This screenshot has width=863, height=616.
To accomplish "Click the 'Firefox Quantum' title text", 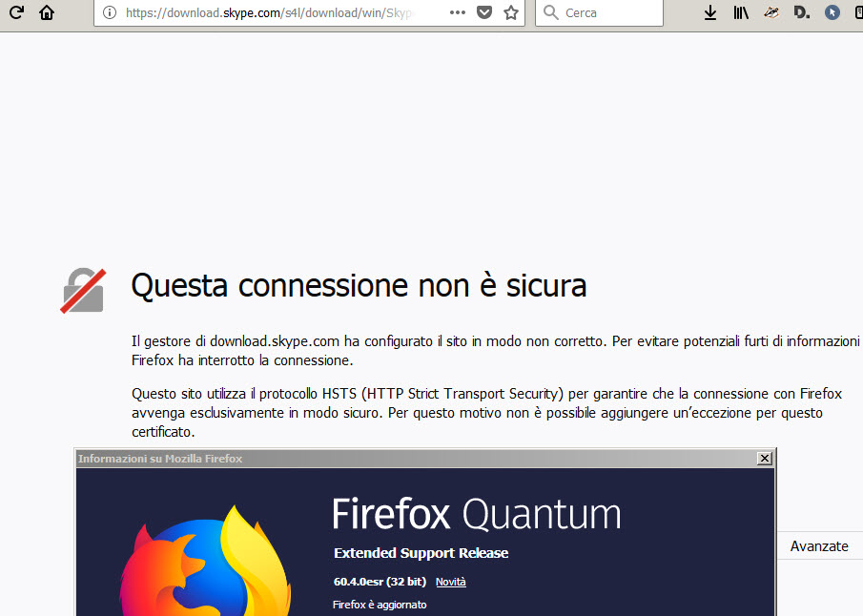I will (477, 514).
